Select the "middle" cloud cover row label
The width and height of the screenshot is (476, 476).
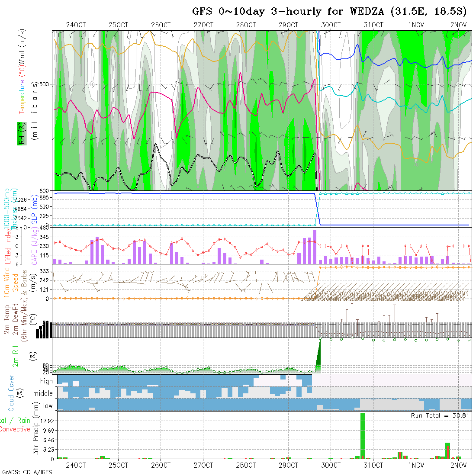tap(43, 394)
